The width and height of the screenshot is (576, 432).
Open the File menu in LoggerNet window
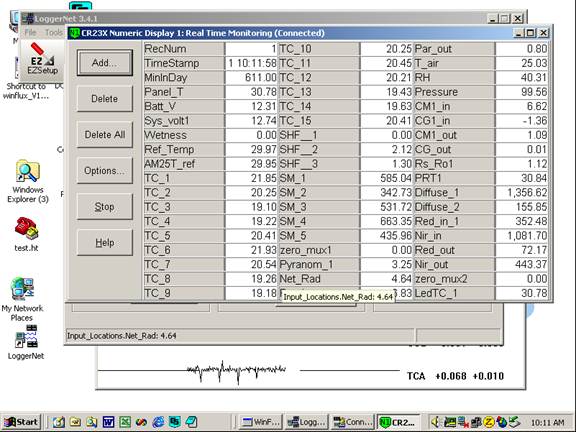click(x=30, y=32)
